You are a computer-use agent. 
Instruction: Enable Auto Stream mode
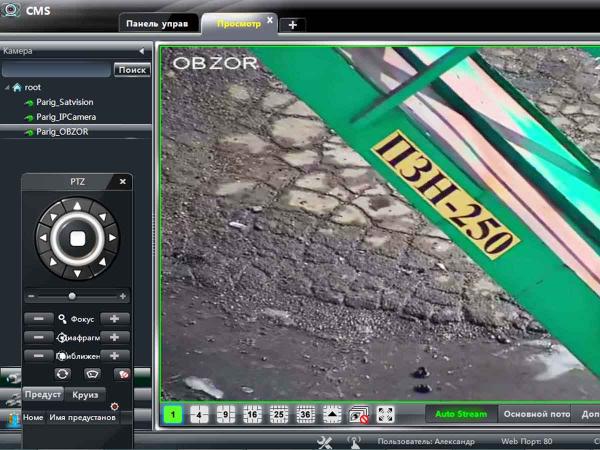(461, 414)
